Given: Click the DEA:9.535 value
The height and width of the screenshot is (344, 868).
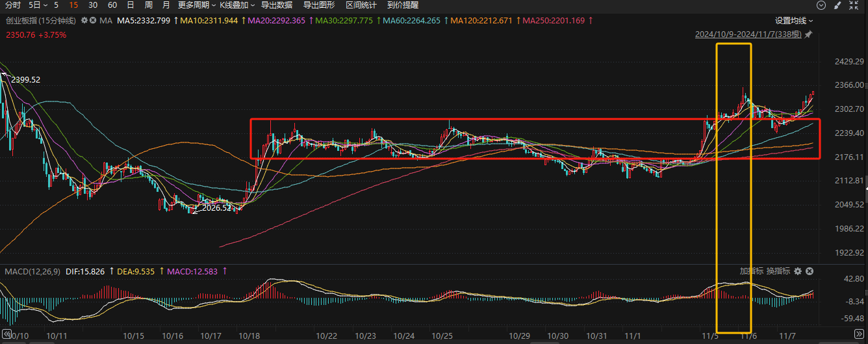Looking at the screenshot, I should point(135,271).
